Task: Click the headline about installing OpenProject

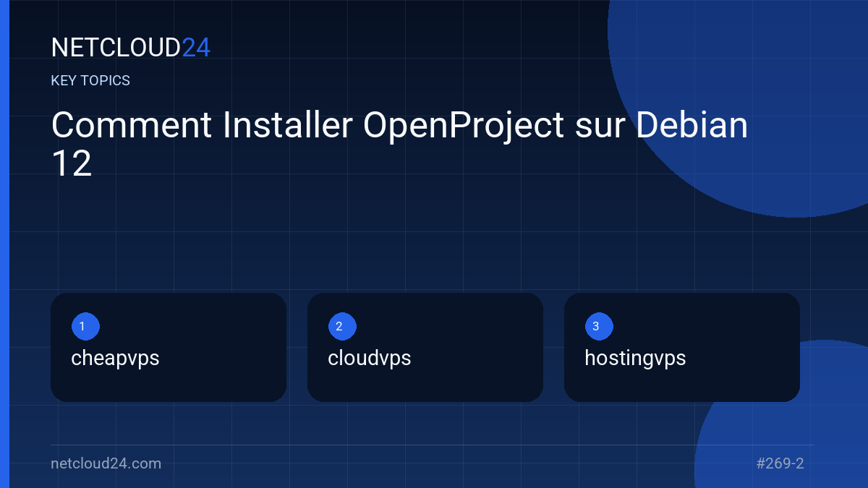Action: [x=399, y=145]
